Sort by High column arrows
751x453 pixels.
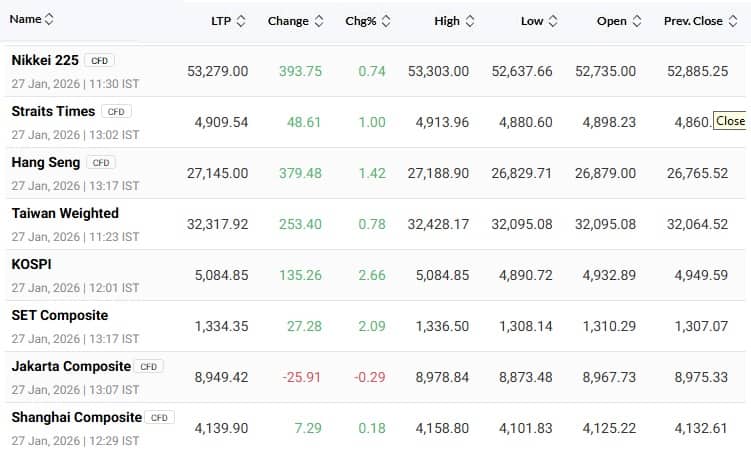click(470, 21)
